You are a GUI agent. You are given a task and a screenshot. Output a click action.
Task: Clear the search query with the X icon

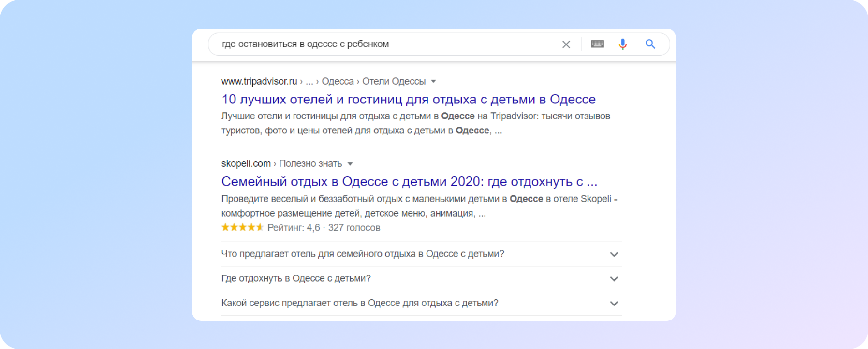click(x=566, y=44)
